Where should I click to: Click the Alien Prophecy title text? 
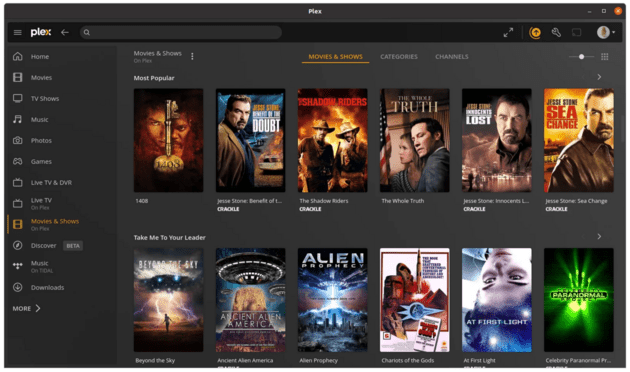click(318, 360)
